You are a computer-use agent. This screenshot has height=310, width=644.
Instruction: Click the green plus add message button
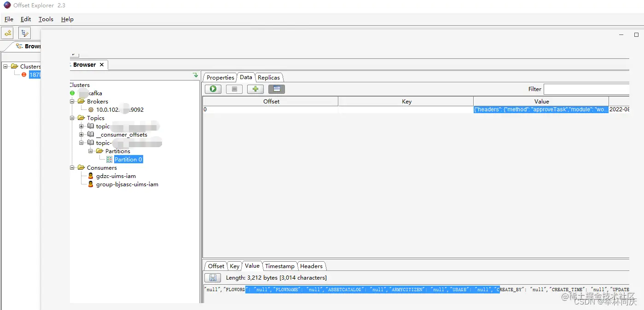tap(255, 89)
